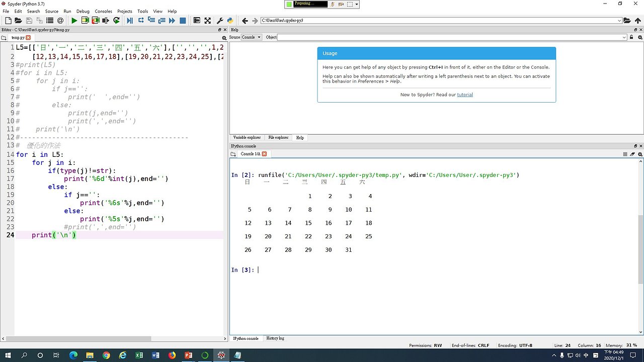
Task: Click the Object input field
Action: tap(452, 37)
